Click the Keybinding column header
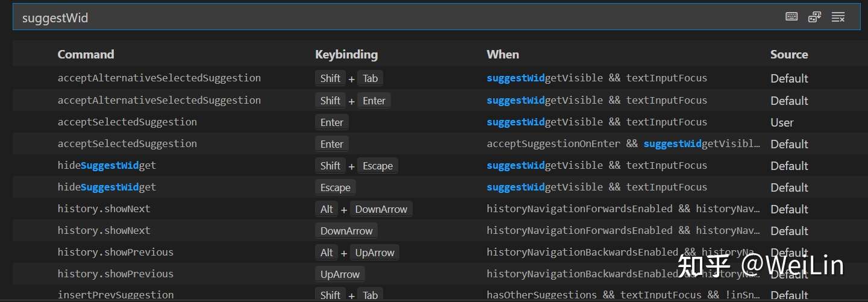This screenshot has width=868, height=302. tap(346, 54)
